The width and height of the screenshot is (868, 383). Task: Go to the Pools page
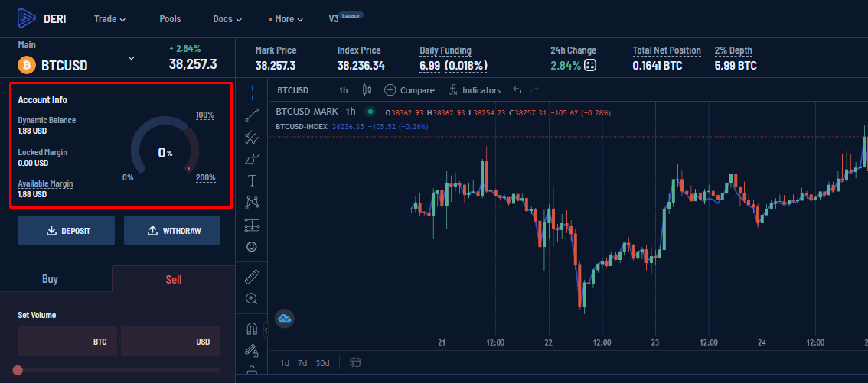(x=169, y=19)
